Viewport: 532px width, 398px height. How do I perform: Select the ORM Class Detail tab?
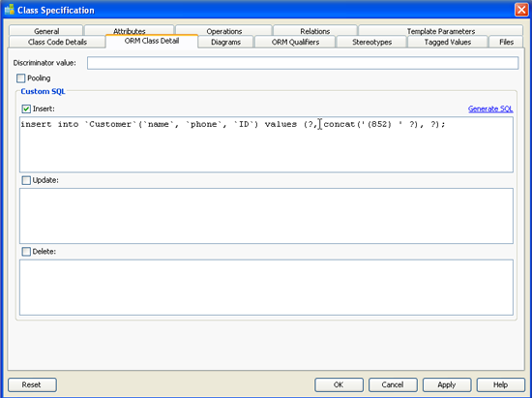(152, 41)
